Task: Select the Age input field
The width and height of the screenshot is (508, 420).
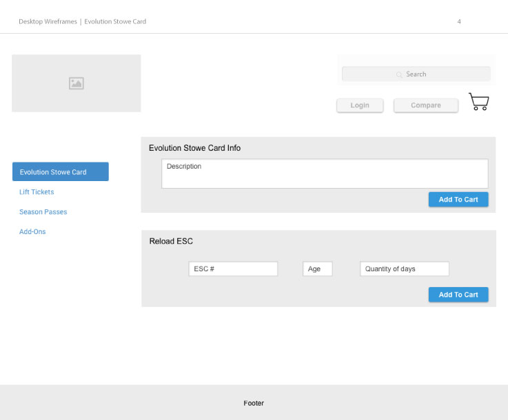Action: click(x=317, y=269)
